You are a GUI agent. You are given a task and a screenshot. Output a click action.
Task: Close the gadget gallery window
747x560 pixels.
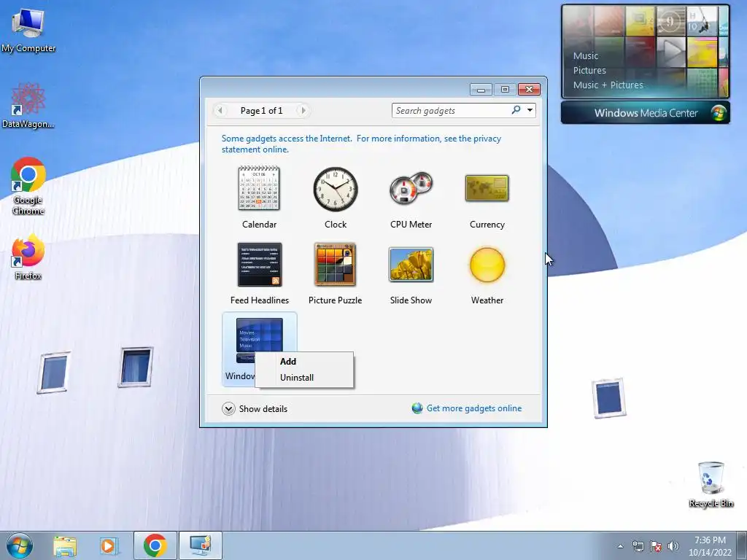click(529, 90)
